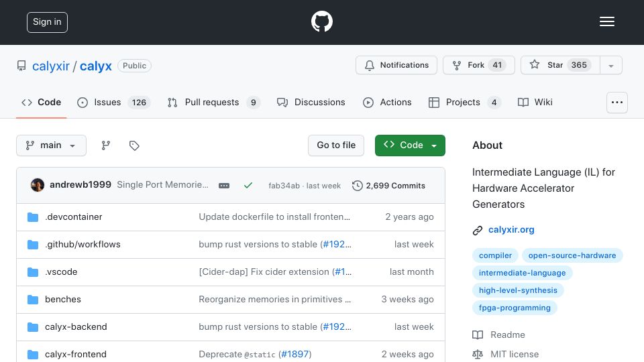
Task: Click the Notifications bell button
Action: point(396,65)
